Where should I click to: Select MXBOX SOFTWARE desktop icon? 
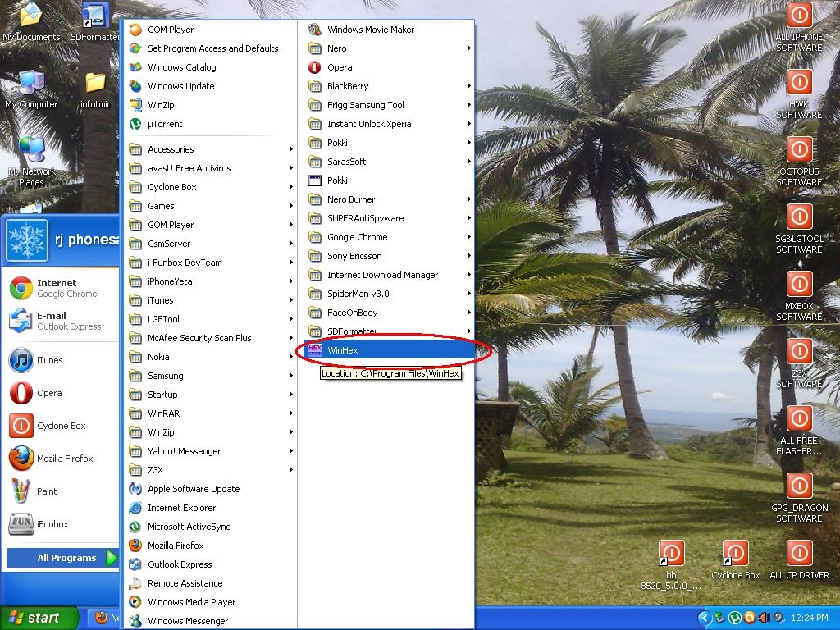(x=799, y=295)
